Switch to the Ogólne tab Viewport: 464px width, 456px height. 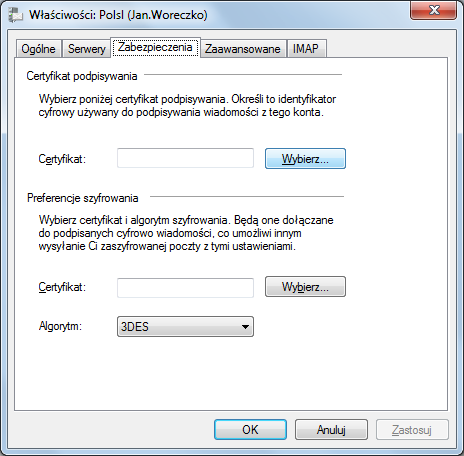tap(38, 49)
